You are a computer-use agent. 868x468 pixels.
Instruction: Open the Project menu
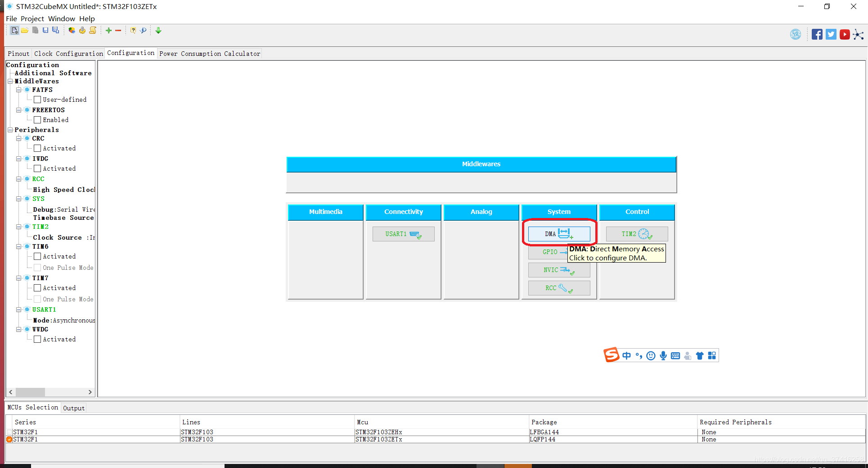(32, 18)
